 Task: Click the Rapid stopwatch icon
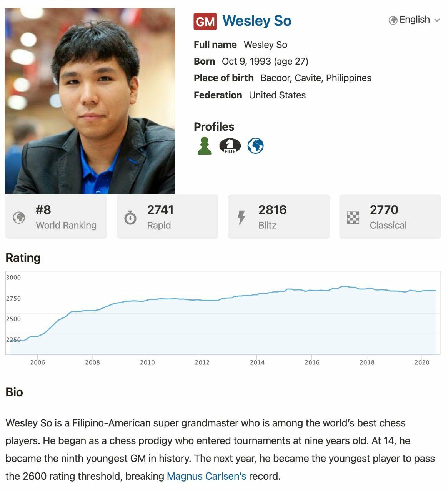point(130,218)
